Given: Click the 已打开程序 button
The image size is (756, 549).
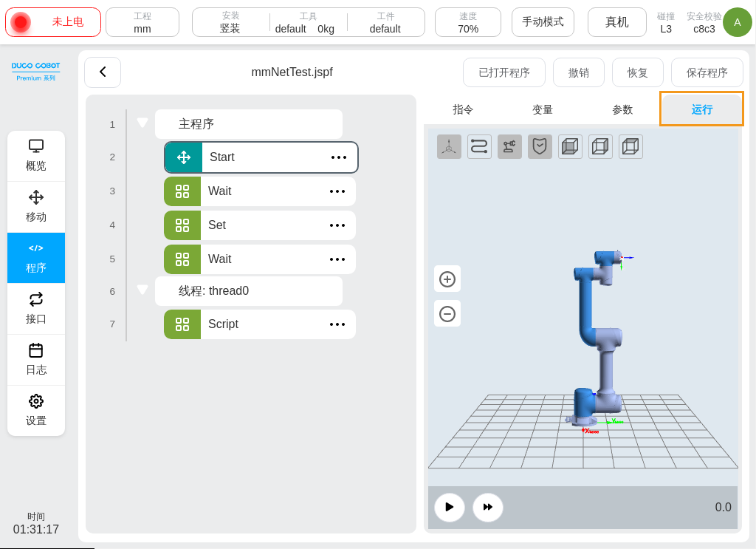Looking at the screenshot, I should tap(504, 72).
